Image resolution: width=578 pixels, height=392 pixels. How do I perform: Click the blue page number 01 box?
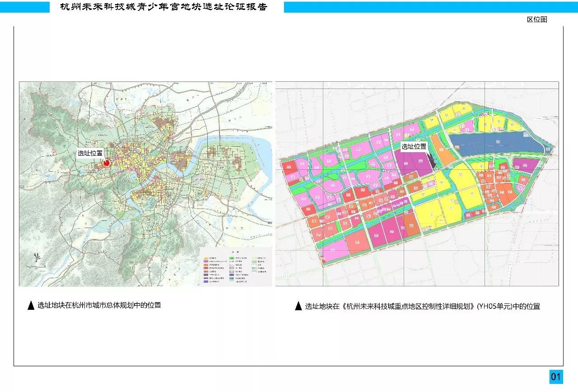tap(555, 377)
